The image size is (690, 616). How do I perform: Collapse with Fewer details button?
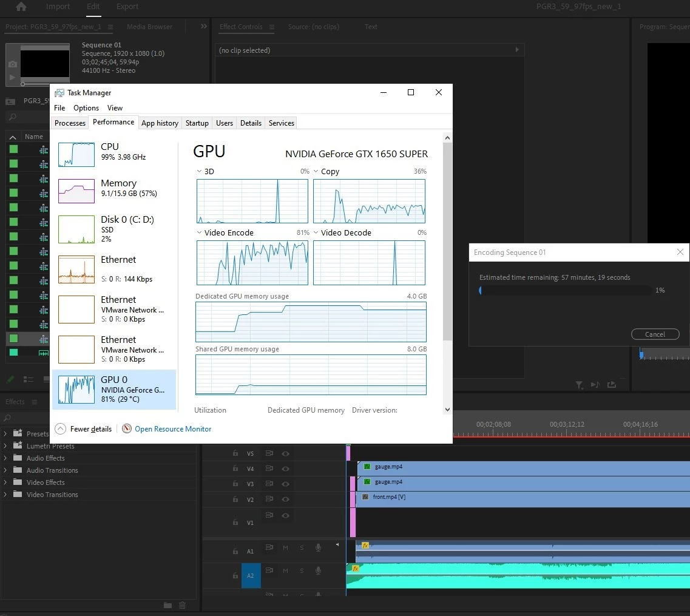[x=84, y=429]
